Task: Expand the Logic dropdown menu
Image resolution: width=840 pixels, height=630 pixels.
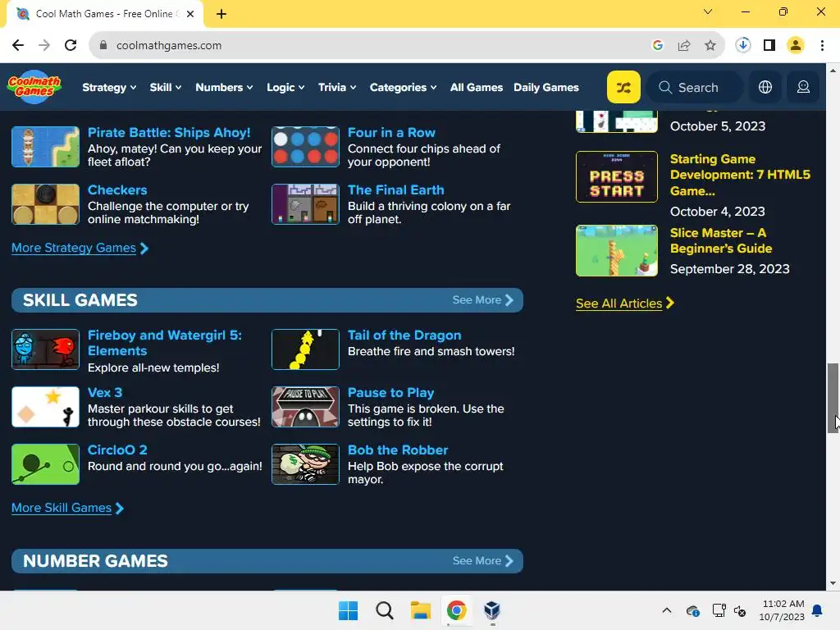Action: point(285,87)
